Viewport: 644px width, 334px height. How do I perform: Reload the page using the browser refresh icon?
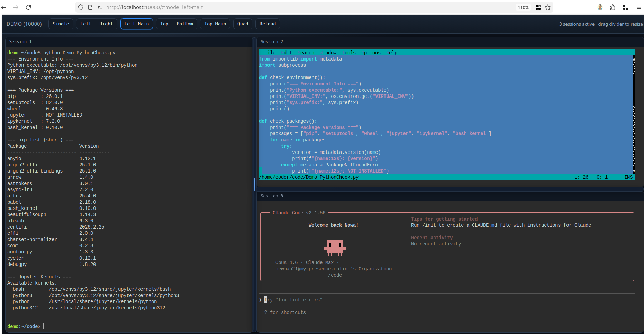[28, 7]
